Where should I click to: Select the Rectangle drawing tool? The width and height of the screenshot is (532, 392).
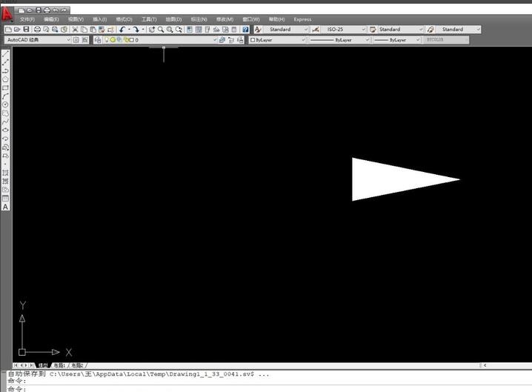pyautogui.click(x=5, y=87)
